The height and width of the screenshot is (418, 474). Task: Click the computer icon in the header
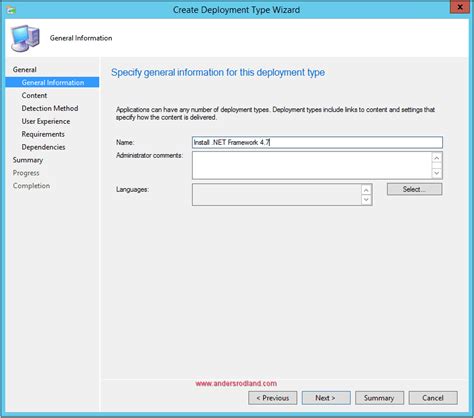click(x=25, y=39)
